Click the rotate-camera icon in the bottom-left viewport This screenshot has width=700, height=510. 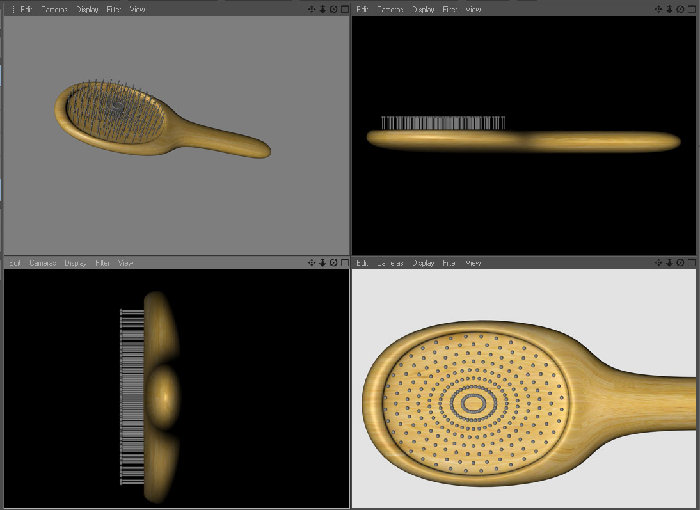pos(333,263)
